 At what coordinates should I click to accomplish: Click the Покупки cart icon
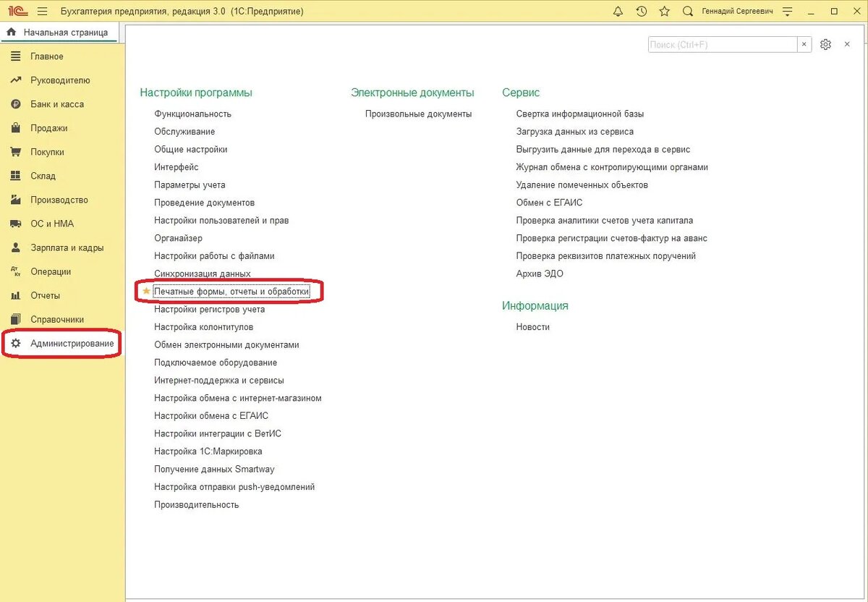pyautogui.click(x=15, y=152)
